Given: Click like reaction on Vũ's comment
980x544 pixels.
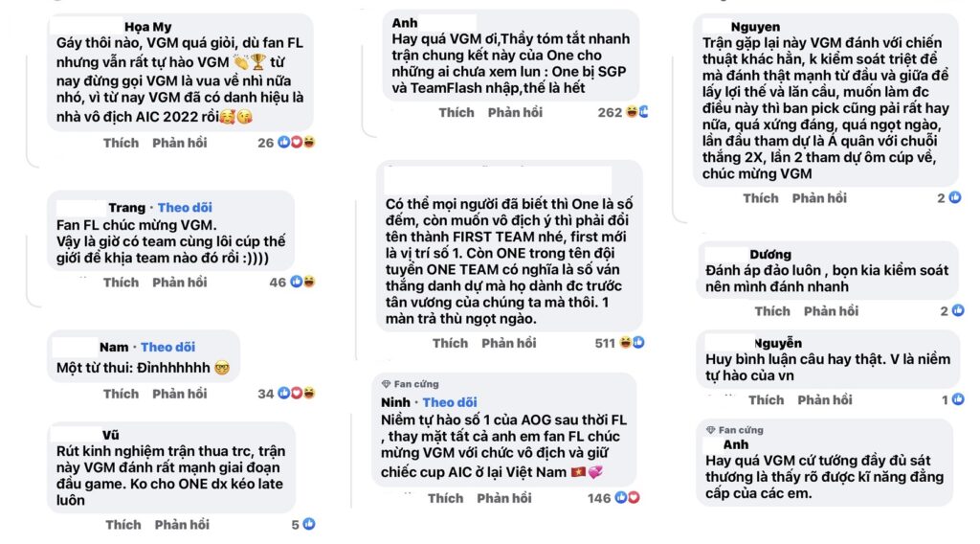Looking at the screenshot, I should [309, 525].
